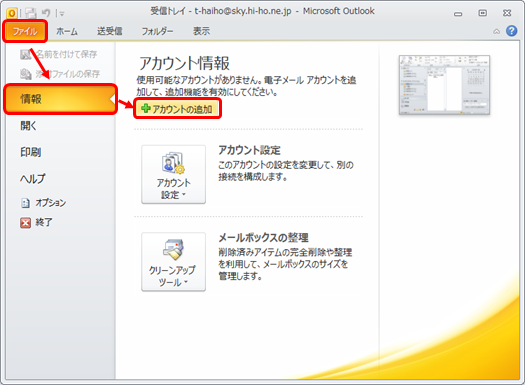Click the undo icon in Quick Access Toolbar
This screenshot has height=385, width=525.
pos(46,13)
